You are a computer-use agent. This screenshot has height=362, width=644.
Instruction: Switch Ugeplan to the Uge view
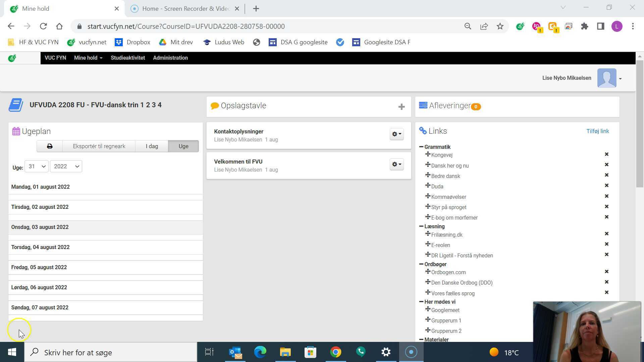(183, 146)
